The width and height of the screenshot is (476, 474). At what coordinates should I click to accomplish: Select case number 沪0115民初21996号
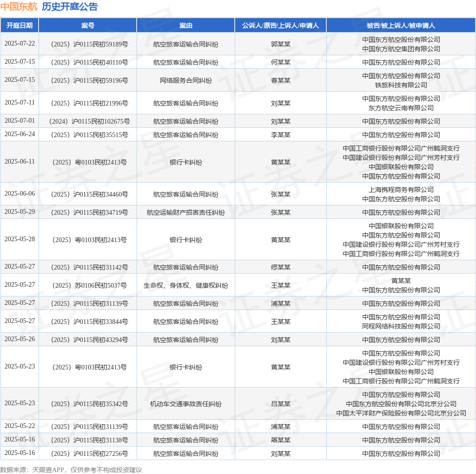point(89,104)
